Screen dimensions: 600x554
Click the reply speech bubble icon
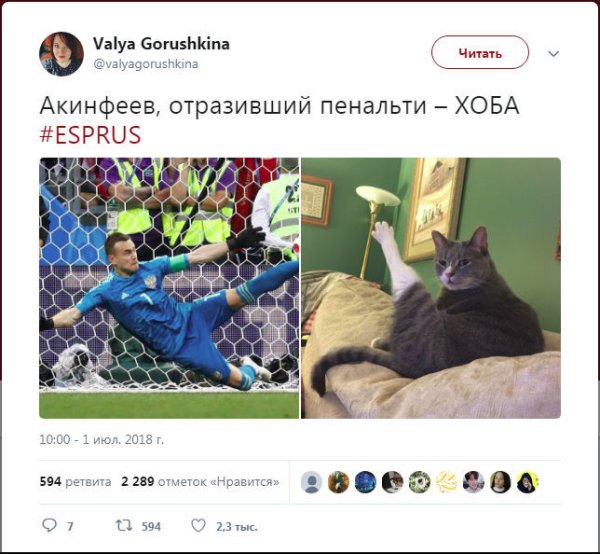click(x=49, y=526)
